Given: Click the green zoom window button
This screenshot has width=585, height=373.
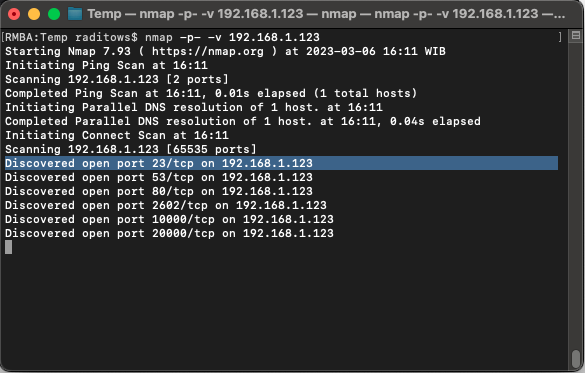Looking at the screenshot, I should 54,14.
